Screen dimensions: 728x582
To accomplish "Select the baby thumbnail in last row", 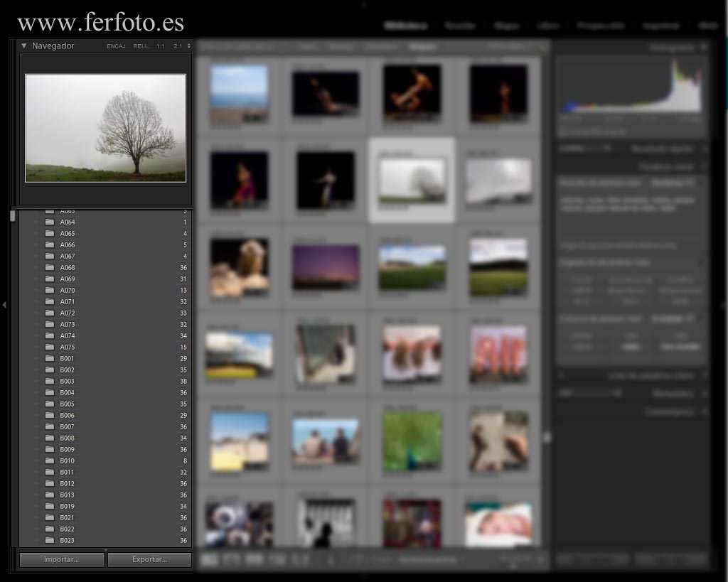I will click(x=498, y=524).
